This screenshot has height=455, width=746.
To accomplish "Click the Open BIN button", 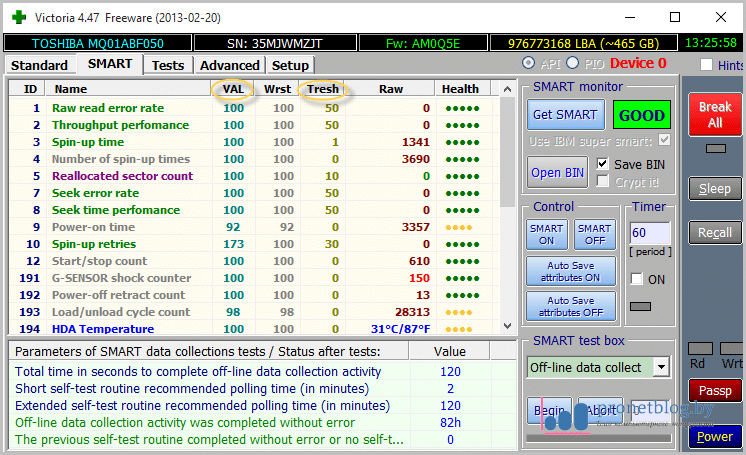I will coord(557,172).
